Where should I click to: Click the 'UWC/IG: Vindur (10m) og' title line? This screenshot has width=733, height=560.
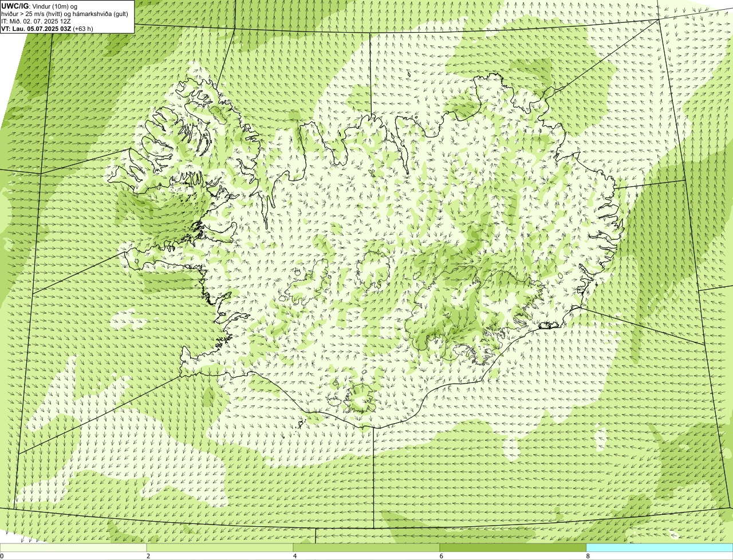point(40,6)
